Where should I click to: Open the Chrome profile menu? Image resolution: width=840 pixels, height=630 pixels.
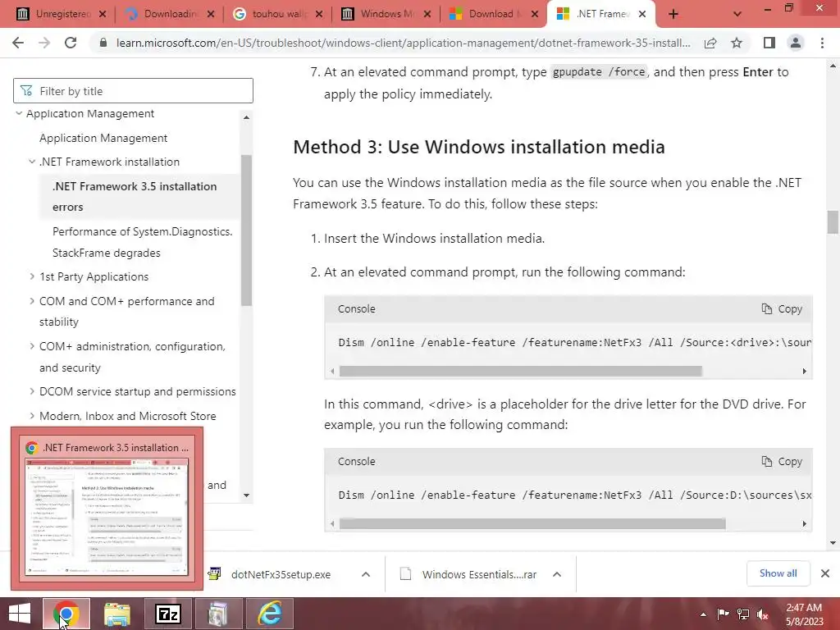coord(796,43)
